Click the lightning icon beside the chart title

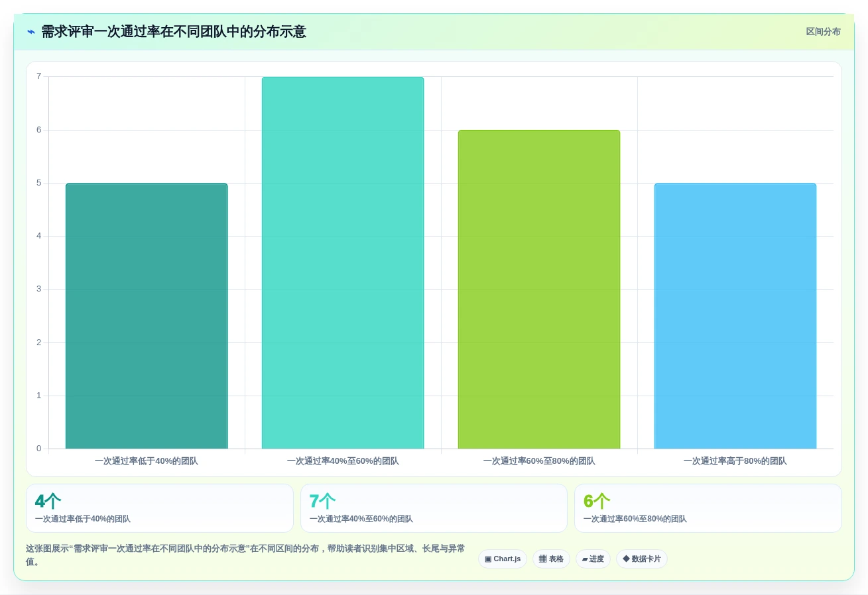click(x=31, y=32)
